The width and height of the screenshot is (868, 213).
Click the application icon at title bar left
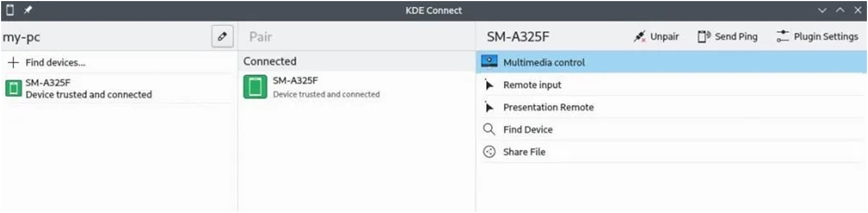(9, 10)
